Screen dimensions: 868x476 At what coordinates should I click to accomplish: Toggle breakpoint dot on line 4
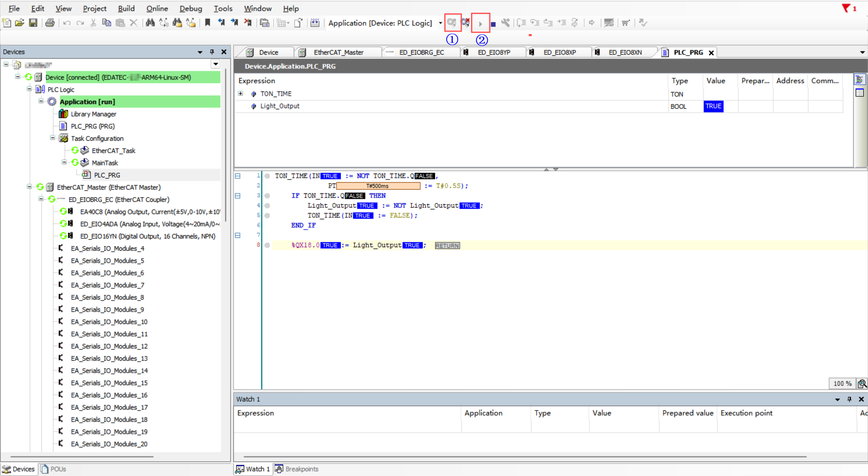pos(267,206)
